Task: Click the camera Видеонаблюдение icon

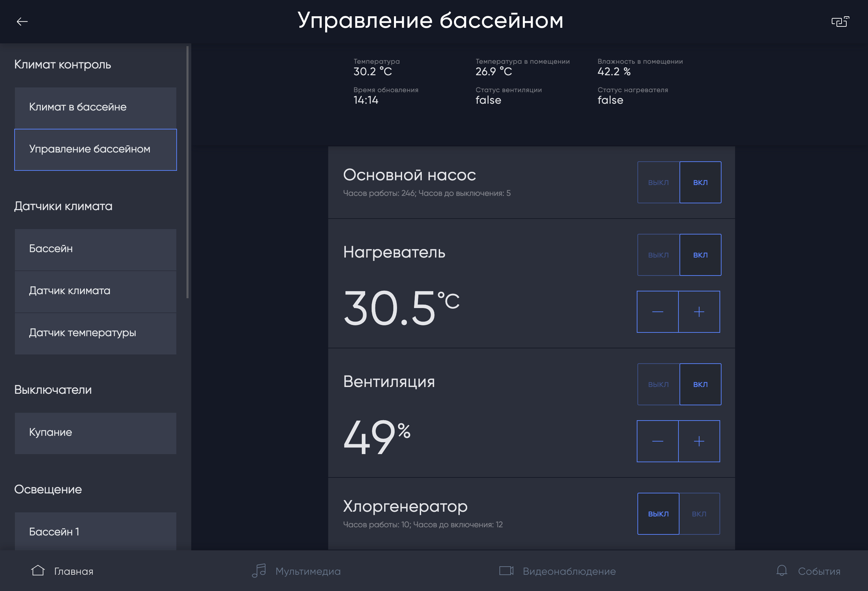Action: [x=507, y=571]
